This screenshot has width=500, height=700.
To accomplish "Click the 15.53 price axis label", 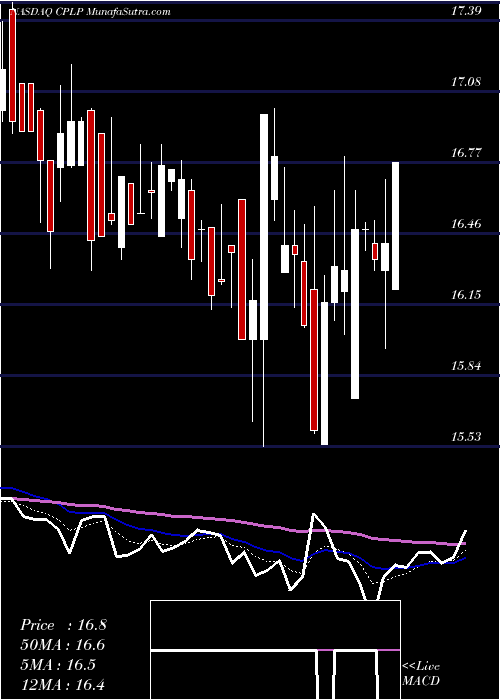I will 466,437.
